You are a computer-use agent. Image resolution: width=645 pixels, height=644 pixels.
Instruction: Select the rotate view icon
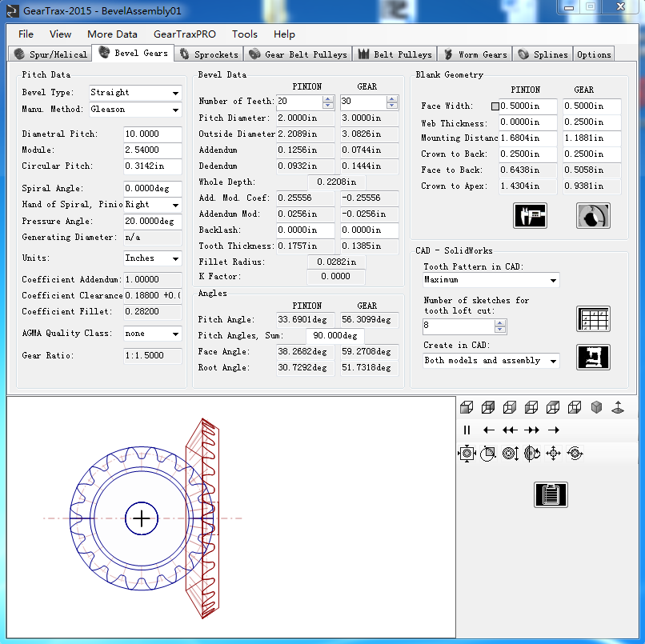[x=532, y=454]
